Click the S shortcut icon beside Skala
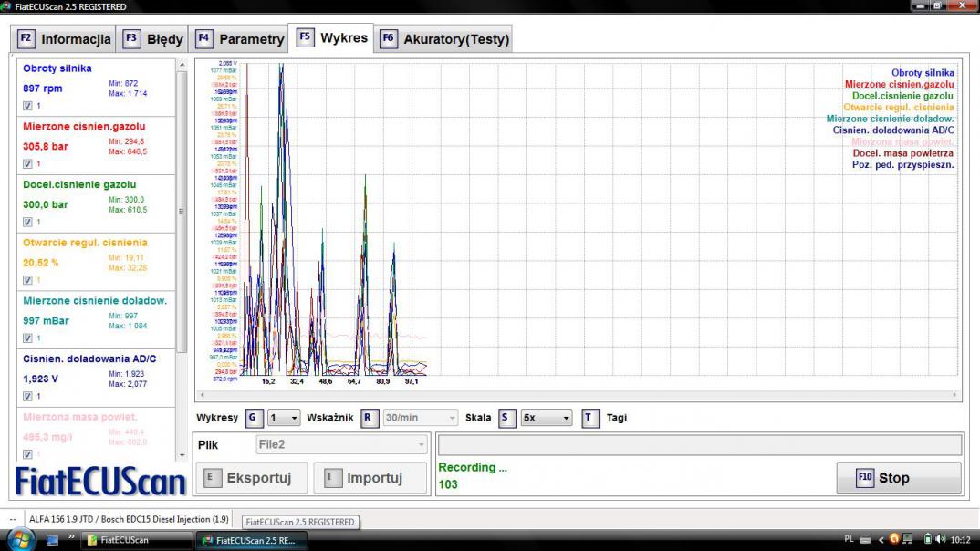Viewport: 980px width, 551px height. (507, 418)
